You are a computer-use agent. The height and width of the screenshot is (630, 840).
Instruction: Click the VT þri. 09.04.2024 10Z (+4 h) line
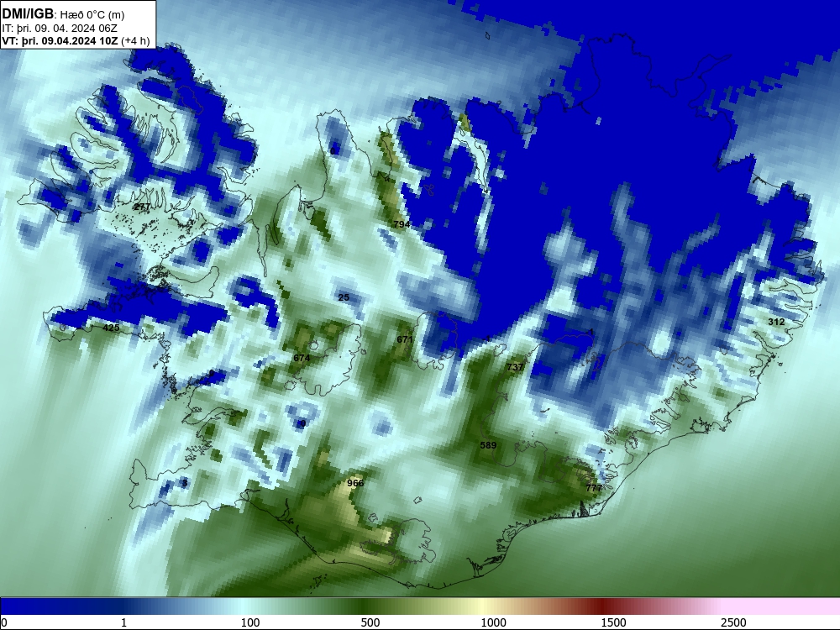(76, 40)
